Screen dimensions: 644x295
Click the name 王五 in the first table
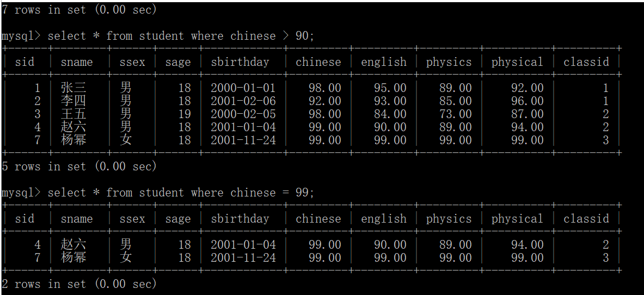[x=73, y=114]
